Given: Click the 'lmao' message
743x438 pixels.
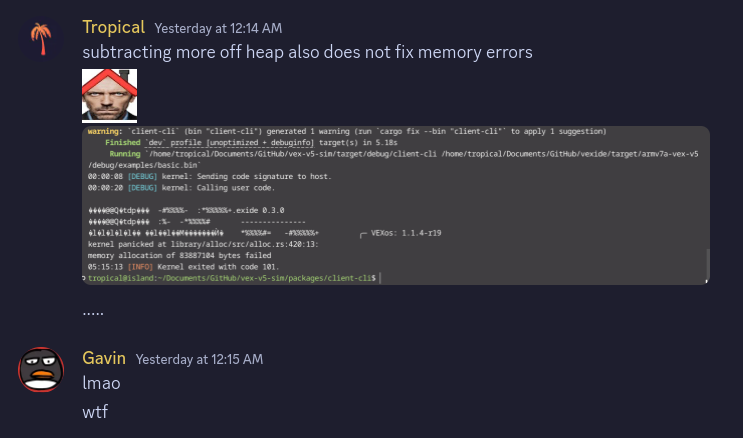Looking at the screenshot, I should (101, 383).
